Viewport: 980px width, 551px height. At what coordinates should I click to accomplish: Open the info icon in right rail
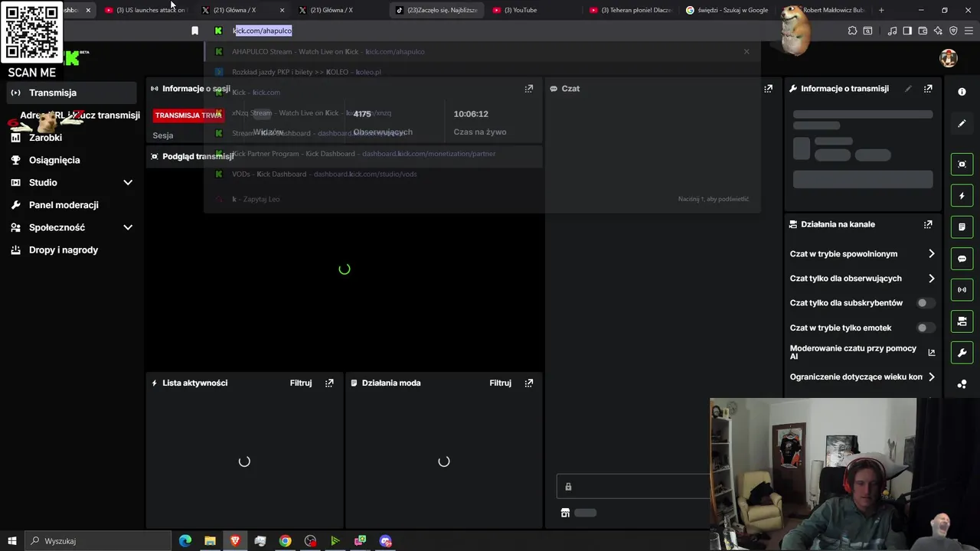[962, 92]
